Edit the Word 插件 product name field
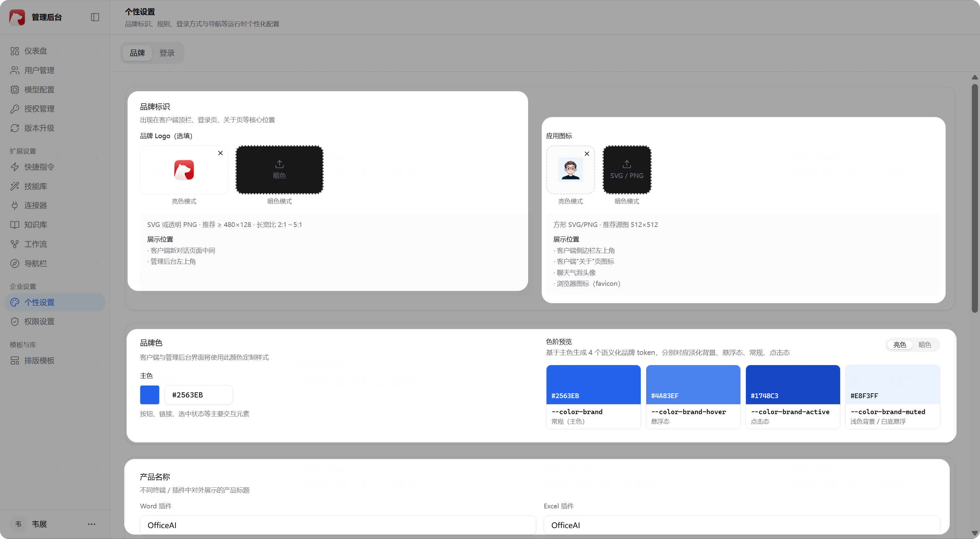This screenshot has width=980, height=539. coord(338,525)
